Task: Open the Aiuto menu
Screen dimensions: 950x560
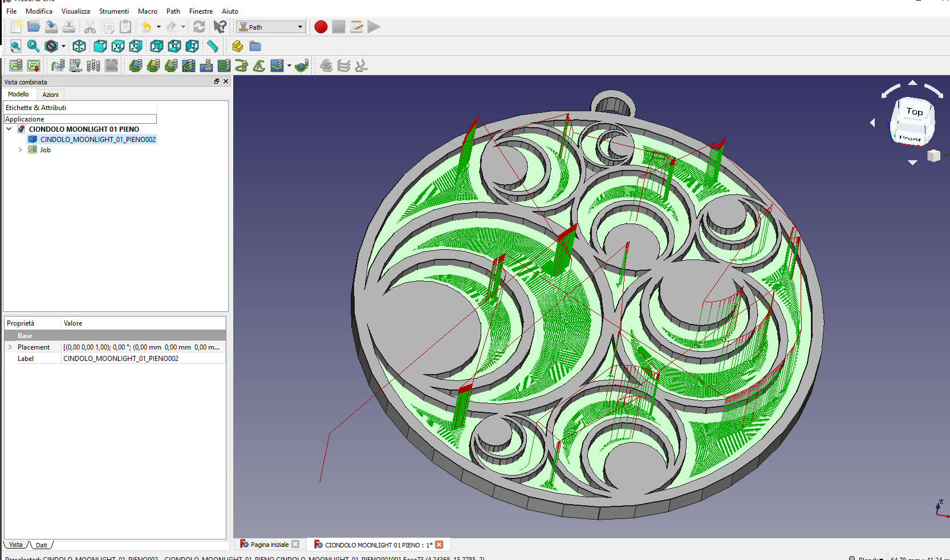Action: [x=230, y=11]
